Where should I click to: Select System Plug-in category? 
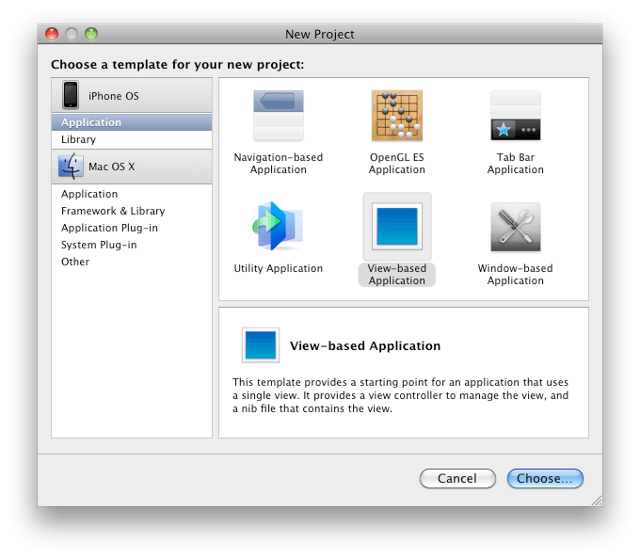coord(132,245)
